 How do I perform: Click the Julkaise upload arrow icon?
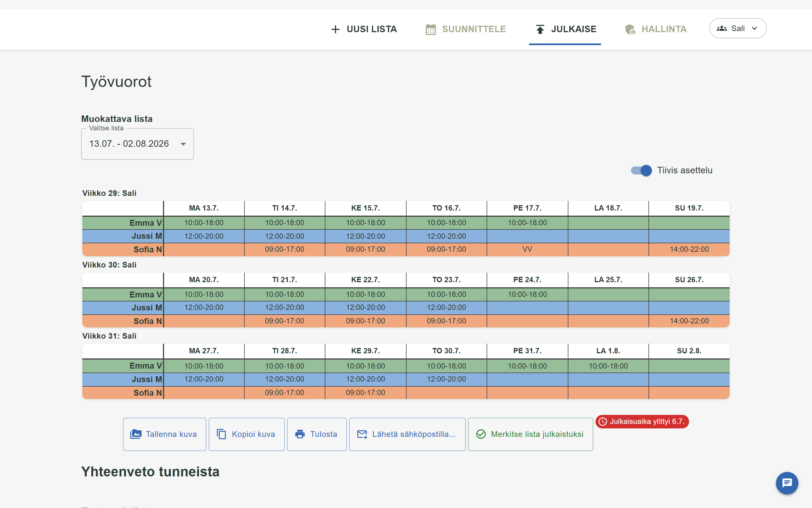click(x=540, y=29)
